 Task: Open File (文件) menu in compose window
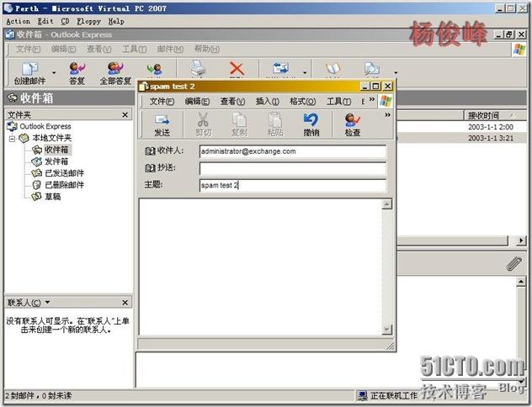point(162,101)
